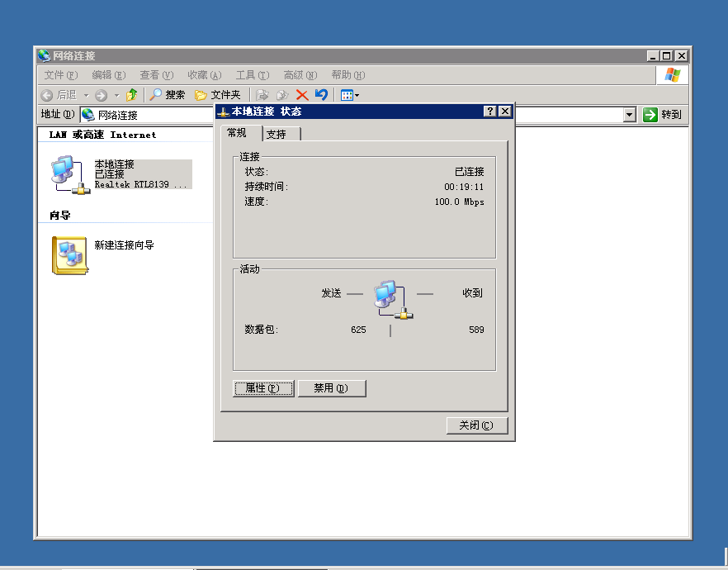Click the green Go (转到) button
Screen dimensions: 728x570
(x=663, y=114)
